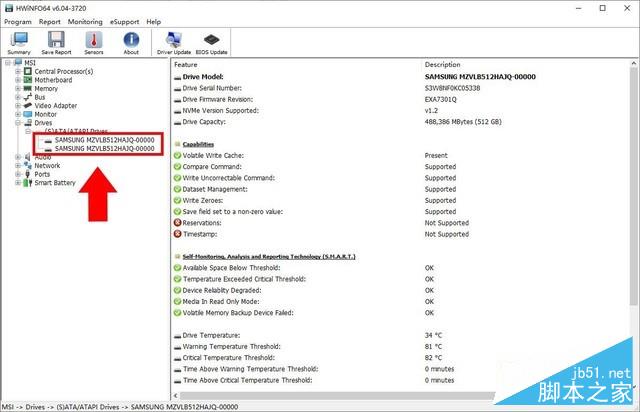Select the Bus tree node
The image size is (640, 412).
(x=40, y=97)
